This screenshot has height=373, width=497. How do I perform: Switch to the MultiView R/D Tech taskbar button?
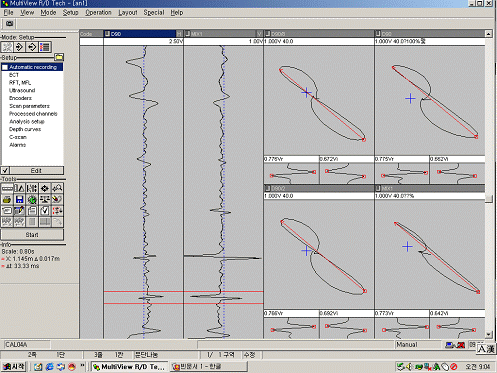(x=130, y=367)
